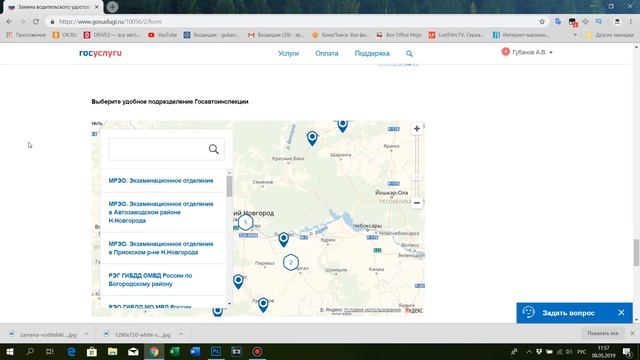The width and height of the screenshot is (640, 360).
Task: Click the cluster marker labeled 2
Action: click(x=291, y=262)
